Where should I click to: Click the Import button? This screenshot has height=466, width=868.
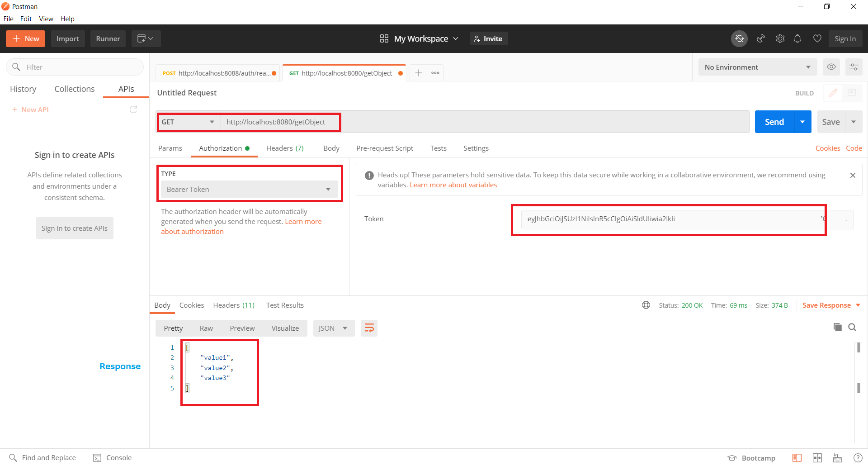tap(68, 39)
